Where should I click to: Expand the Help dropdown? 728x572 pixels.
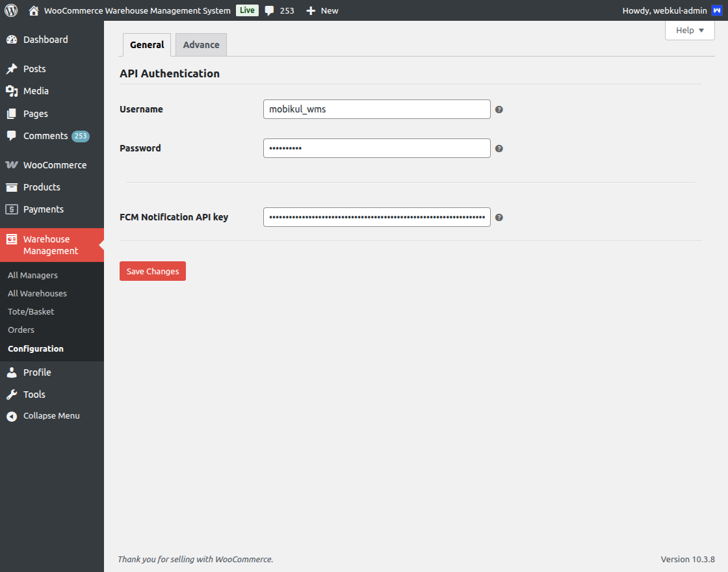(690, 30)
